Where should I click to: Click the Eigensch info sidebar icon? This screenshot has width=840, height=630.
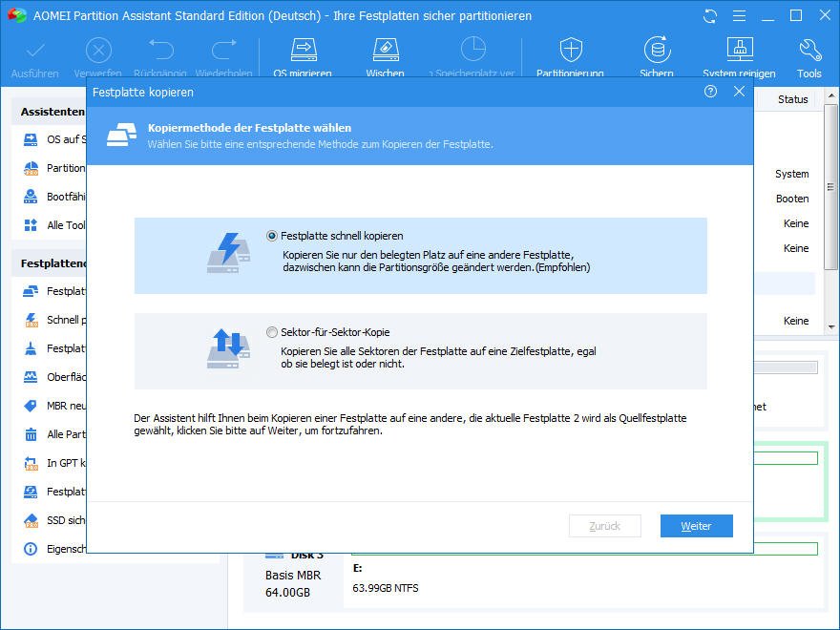click(31, 549)
